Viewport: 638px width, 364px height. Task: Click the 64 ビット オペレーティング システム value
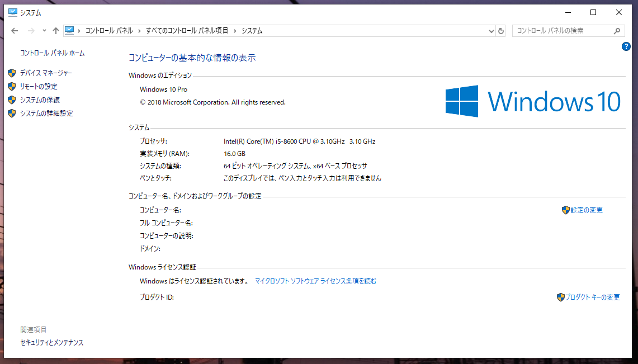tap(295, 166)
